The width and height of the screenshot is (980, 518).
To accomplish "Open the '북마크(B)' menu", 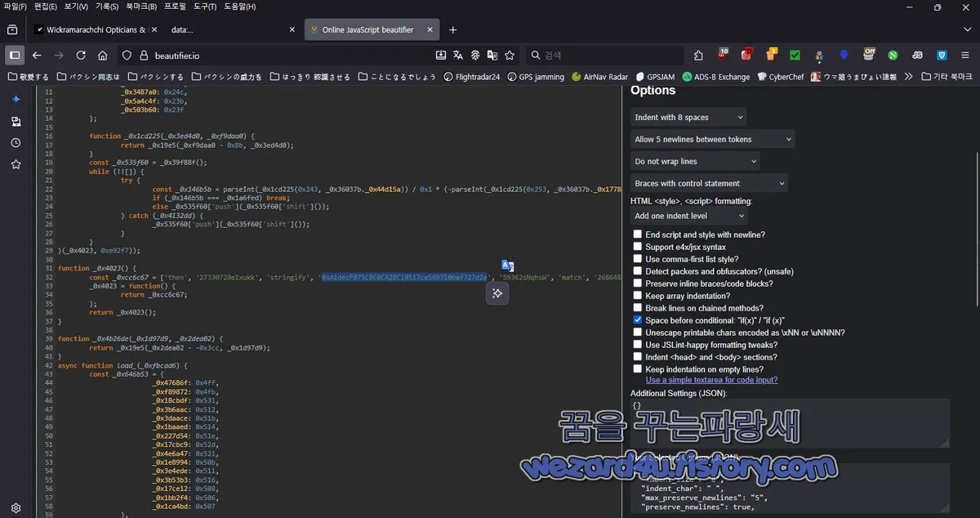I will (142, 7).
